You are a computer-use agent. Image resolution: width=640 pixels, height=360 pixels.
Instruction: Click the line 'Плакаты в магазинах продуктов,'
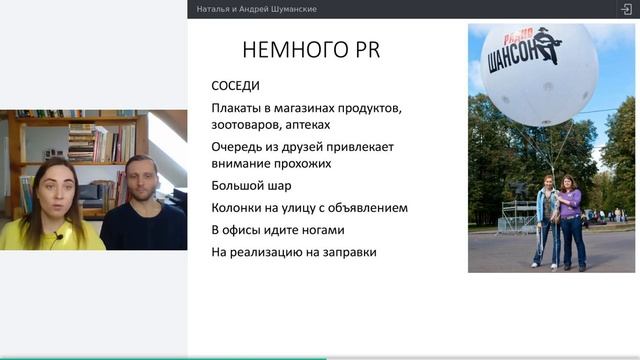tap(307, 108)
